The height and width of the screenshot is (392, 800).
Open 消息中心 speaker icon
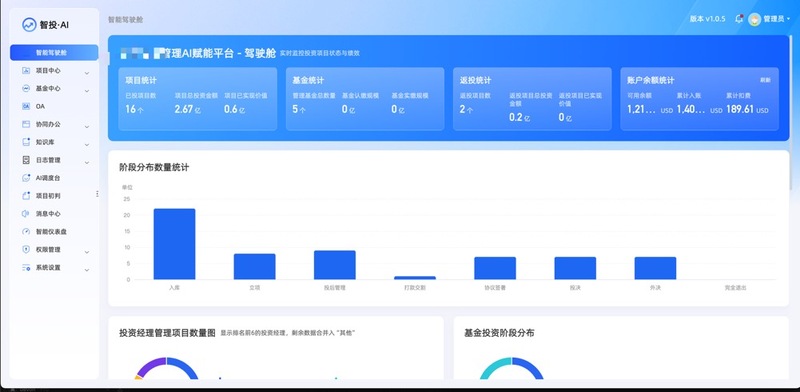[x=26, y=214]
